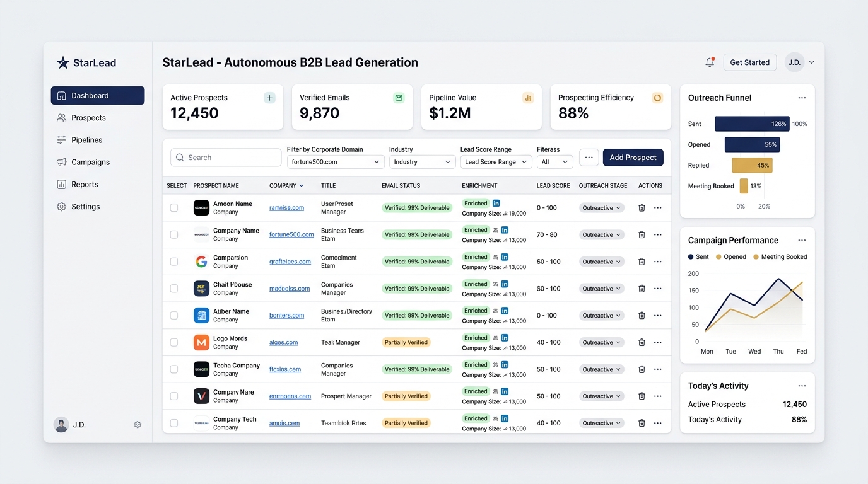This screenshot has height=484, width=868.
Task: Open the ramnise.com company link
Action: click(286, 208)
